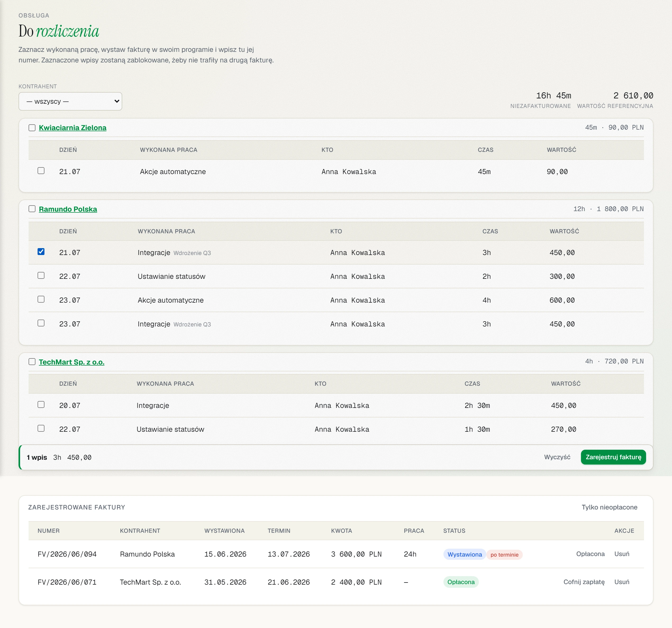
Task: Click the 24h work value for FV/2026/06/094
Action: click(x=410, y=554)
